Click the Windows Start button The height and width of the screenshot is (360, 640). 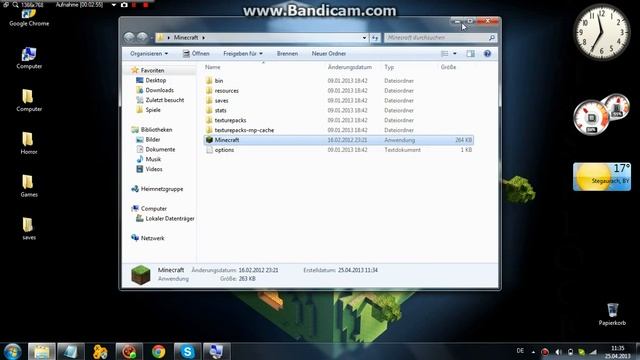(x=13, y=351)
